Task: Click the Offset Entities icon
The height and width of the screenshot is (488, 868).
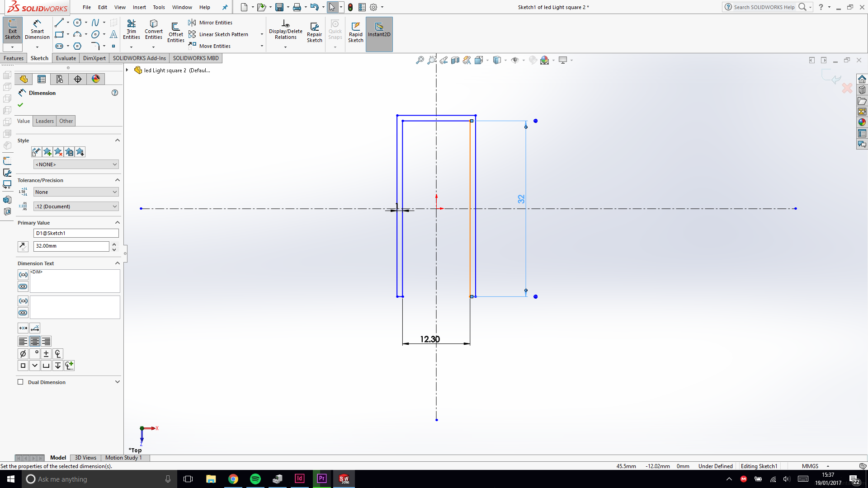Action: coord(175,32)
